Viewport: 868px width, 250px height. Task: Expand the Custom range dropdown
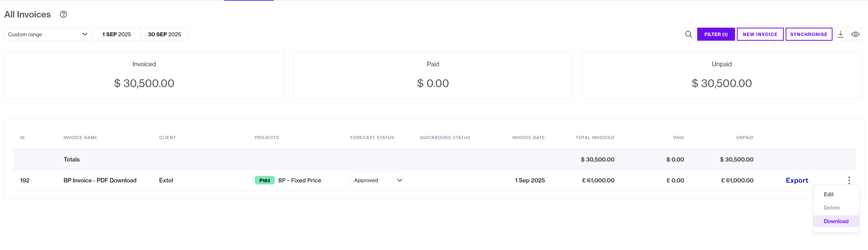[x=47, y=34]
